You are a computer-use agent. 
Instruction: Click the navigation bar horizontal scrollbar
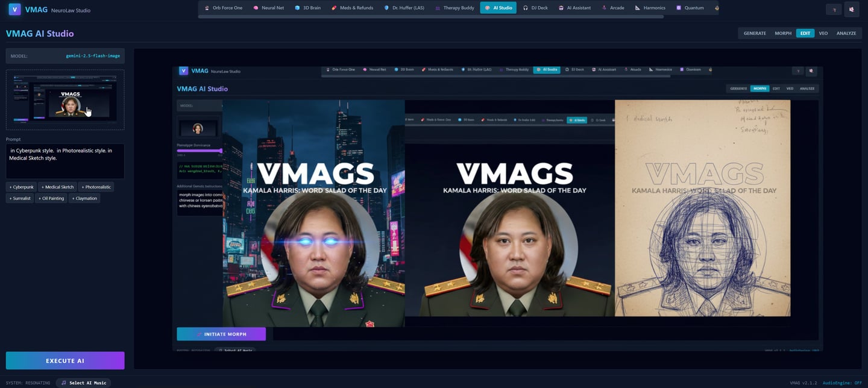click(431, 17)
